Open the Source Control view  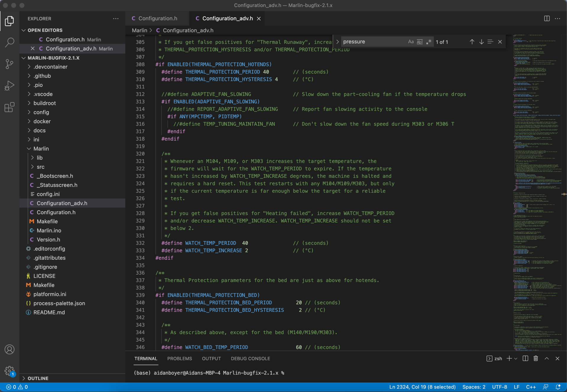point(9,64)
